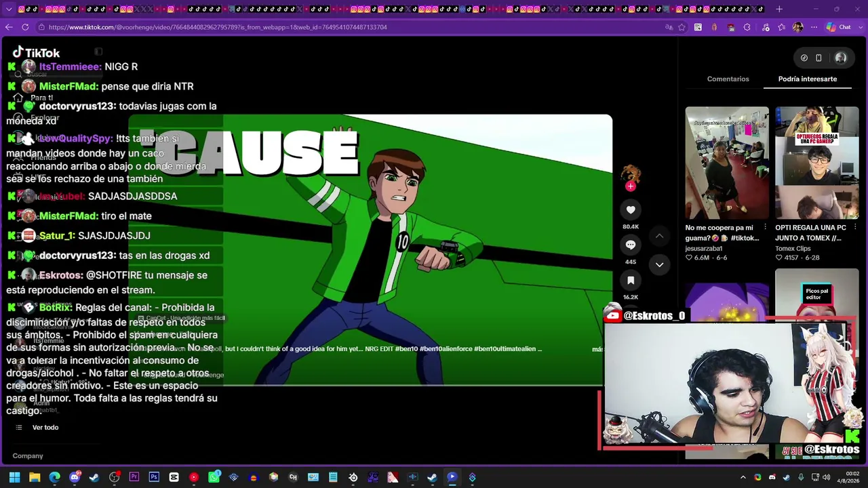Open the music media control icon in the toolbar
868x488 pixels.
click(766, 27)
